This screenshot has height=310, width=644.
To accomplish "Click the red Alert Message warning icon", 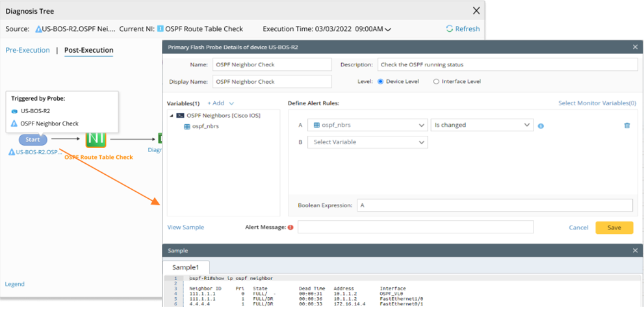I will click(x=290, y=227).
